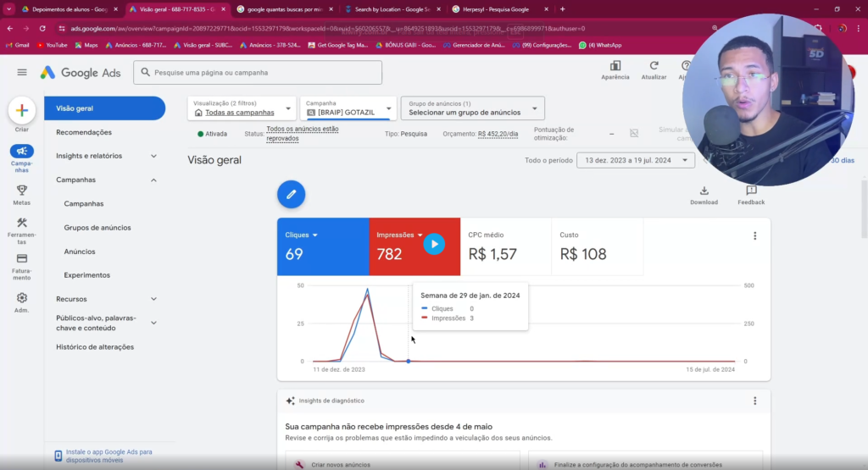Open Ferramentas tools icon in sidebar
Image resolution: width=868 pixels, height=470 pixels.
(x=22, y=224)
